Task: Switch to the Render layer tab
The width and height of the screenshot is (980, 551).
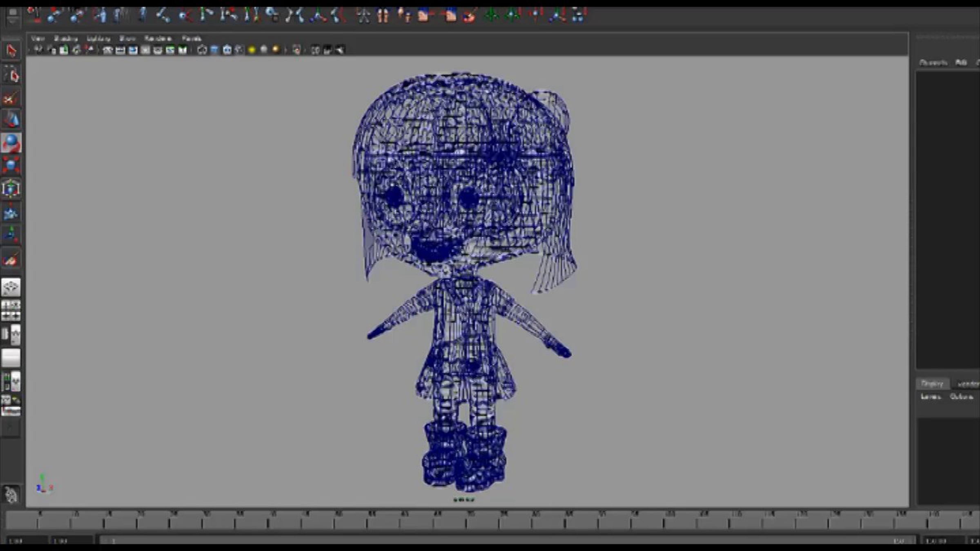Action: pos(968,384)
